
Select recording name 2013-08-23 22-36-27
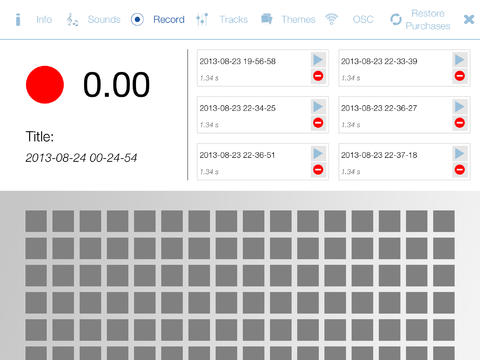pos(379,108)
